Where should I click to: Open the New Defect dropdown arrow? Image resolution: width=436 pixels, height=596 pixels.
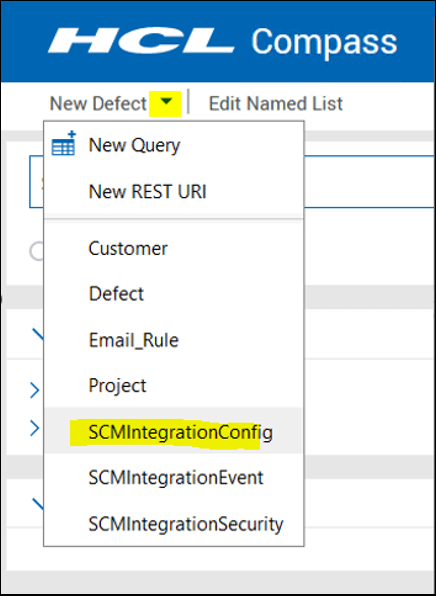click(165, 102)
